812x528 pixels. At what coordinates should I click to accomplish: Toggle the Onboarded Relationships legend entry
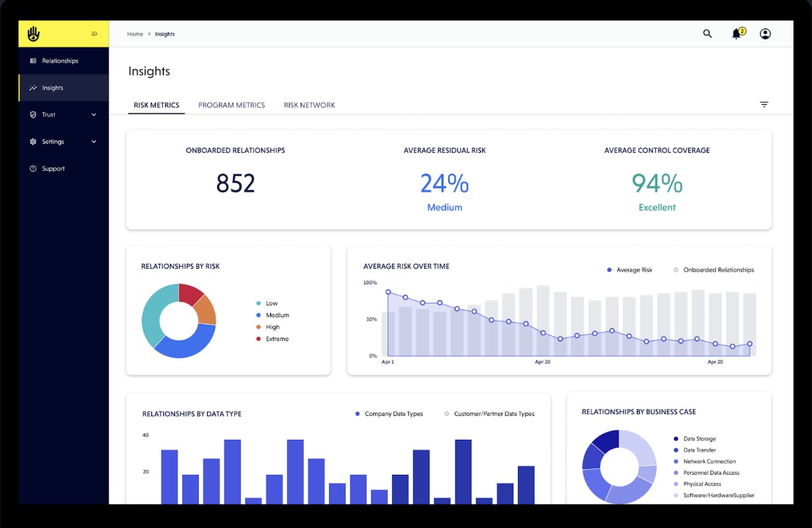714,269
